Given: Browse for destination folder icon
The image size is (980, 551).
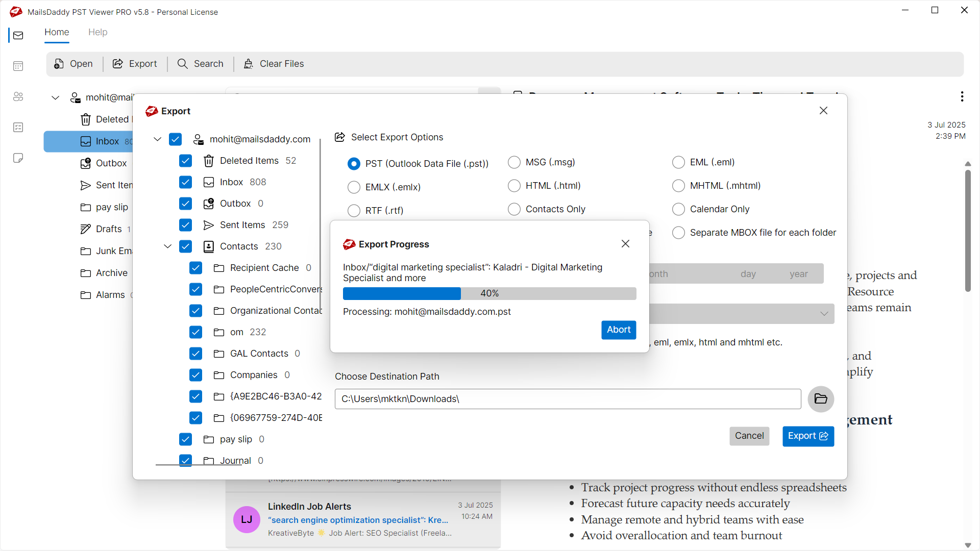Looking at the screenshot, I should (821, 399).
